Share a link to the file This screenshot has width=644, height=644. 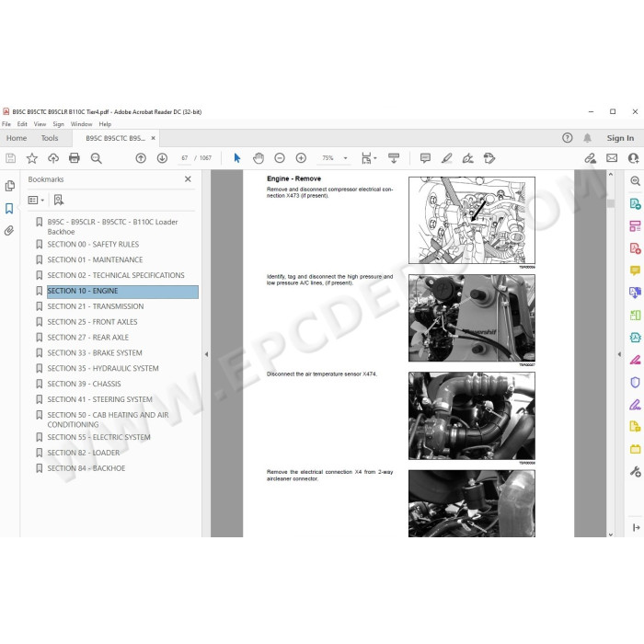coord(591,158)
